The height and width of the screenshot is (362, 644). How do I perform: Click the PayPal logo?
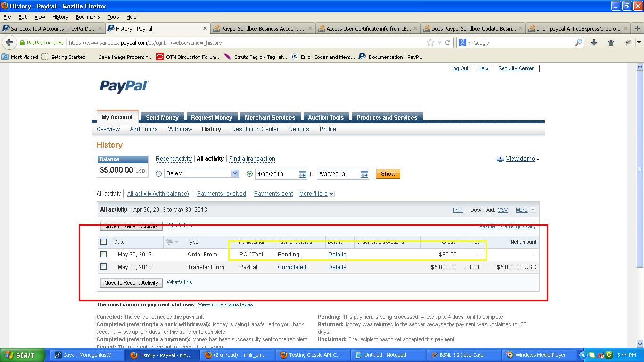point(124,86)
